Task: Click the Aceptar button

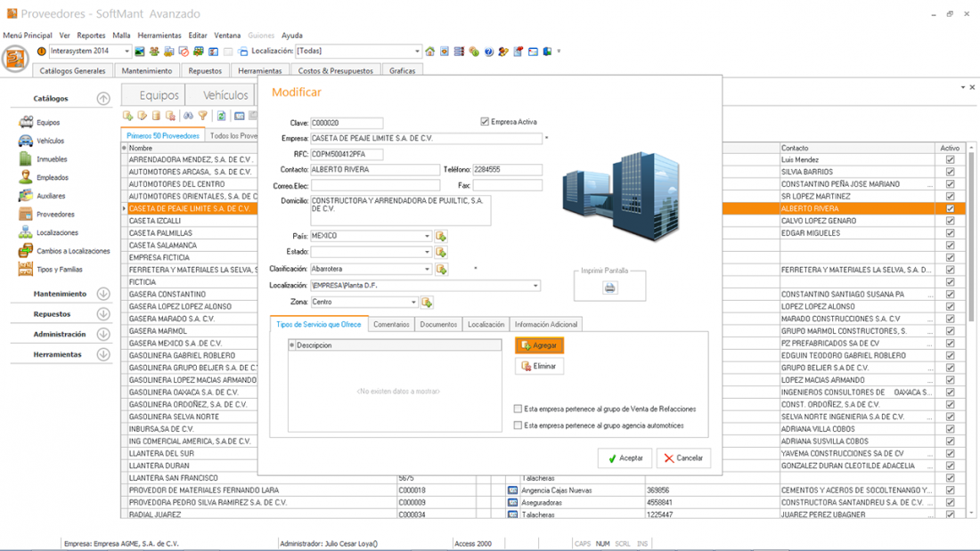Action: pyautogui.click(x=625, y=458)
